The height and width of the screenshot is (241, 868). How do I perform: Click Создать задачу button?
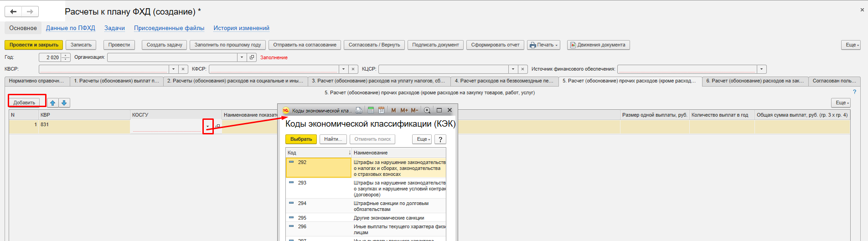click(x=164, y=45)
